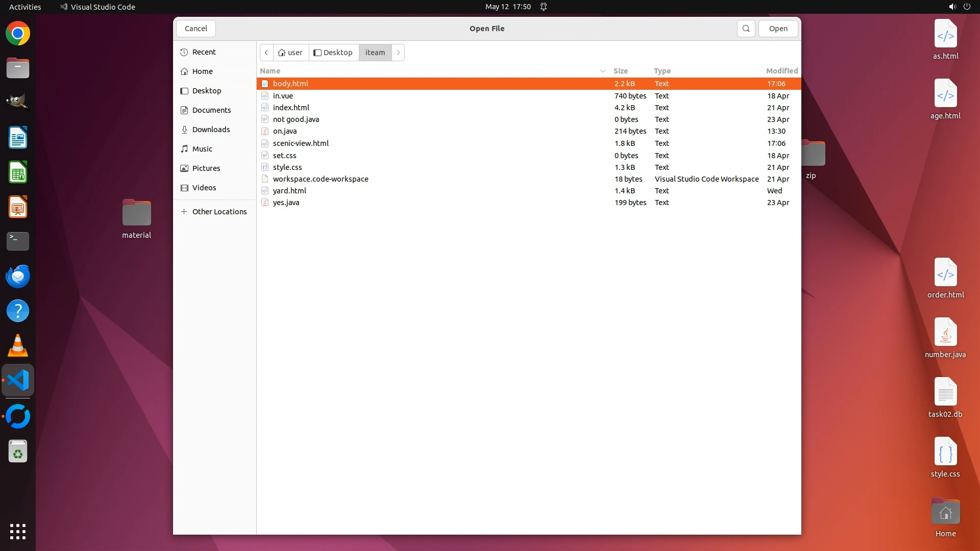Sort the list by the Modified column

point(781,71)
